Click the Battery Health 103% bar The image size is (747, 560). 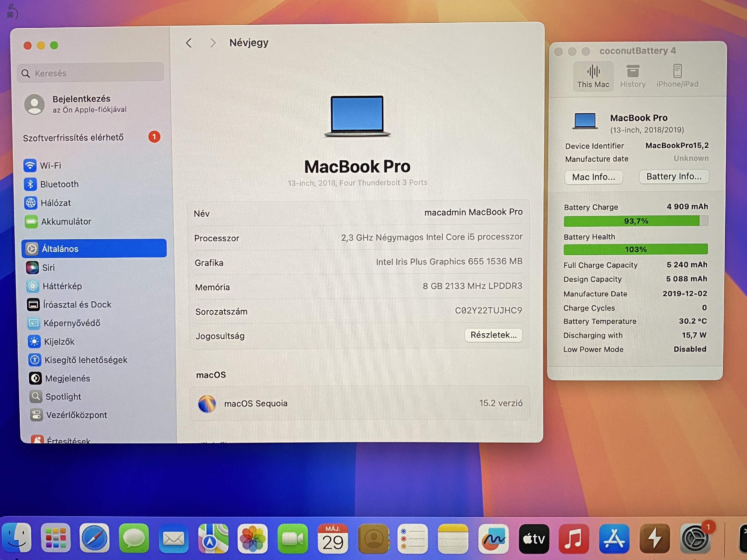(x=635, y=249)
